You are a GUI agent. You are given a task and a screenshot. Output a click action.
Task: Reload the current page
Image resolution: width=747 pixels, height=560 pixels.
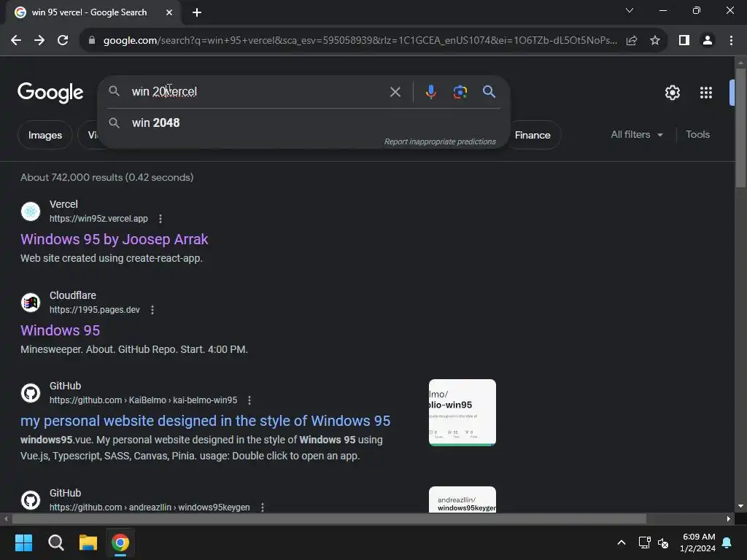(x=63, y=41)
